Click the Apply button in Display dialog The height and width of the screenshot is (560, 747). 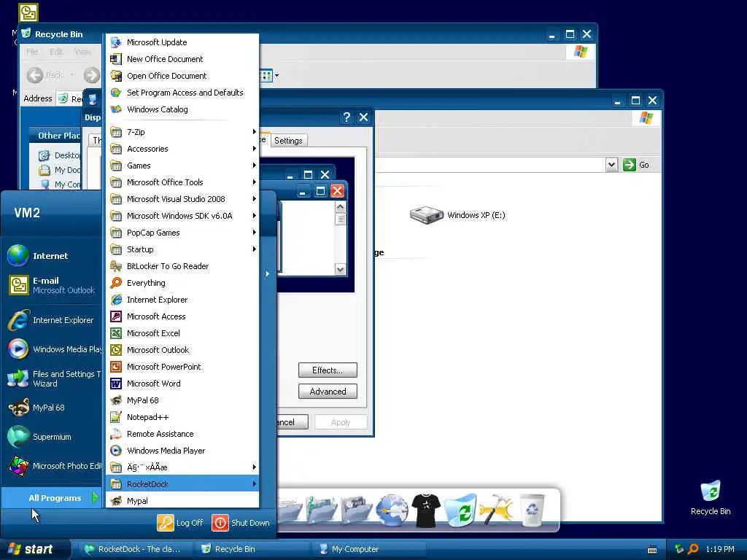[341, 422]
